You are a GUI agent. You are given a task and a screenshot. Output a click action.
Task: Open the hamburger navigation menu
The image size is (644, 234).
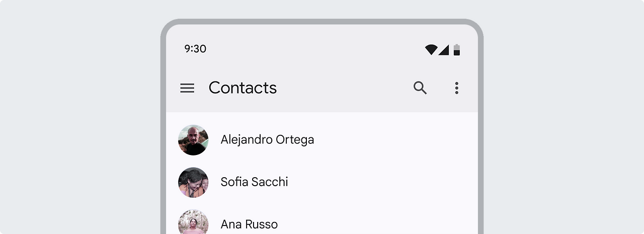click(x=187, y=88)
